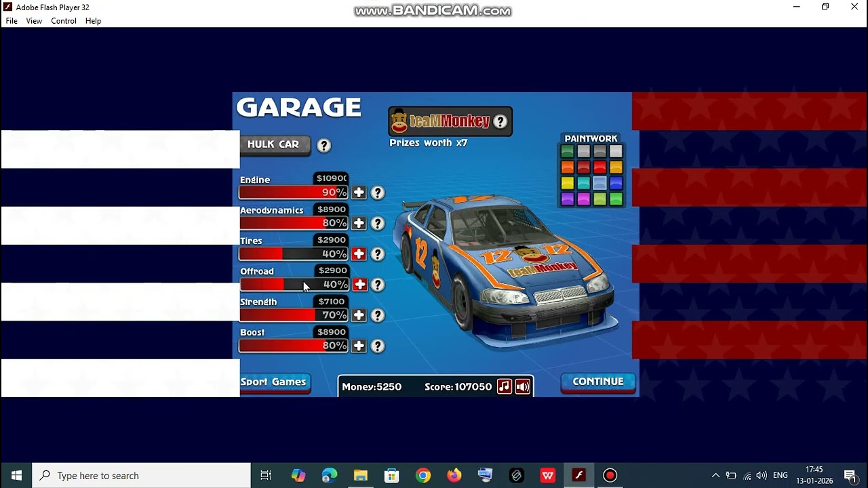This screenshot has height=488, width=868.
Task: Open help for Engine stat
Action: (378, 193)
